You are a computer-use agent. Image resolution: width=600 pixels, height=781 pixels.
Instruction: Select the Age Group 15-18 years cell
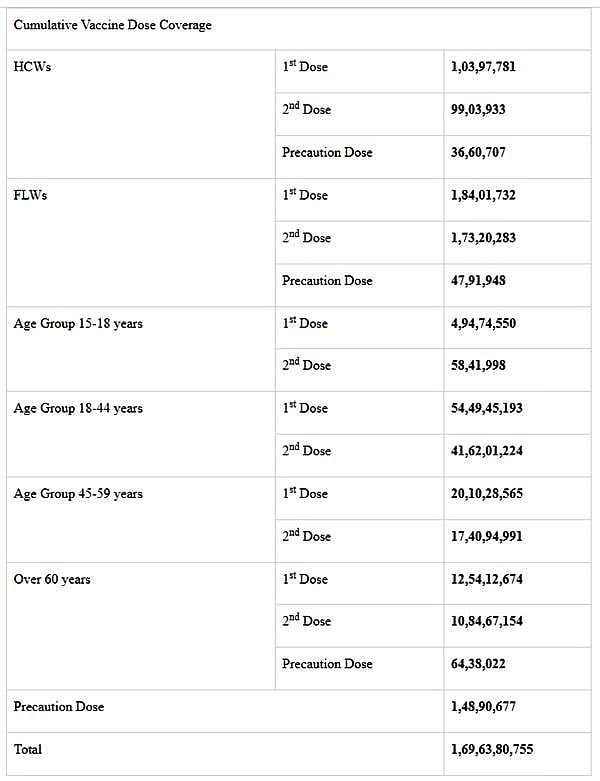point(78,323)
